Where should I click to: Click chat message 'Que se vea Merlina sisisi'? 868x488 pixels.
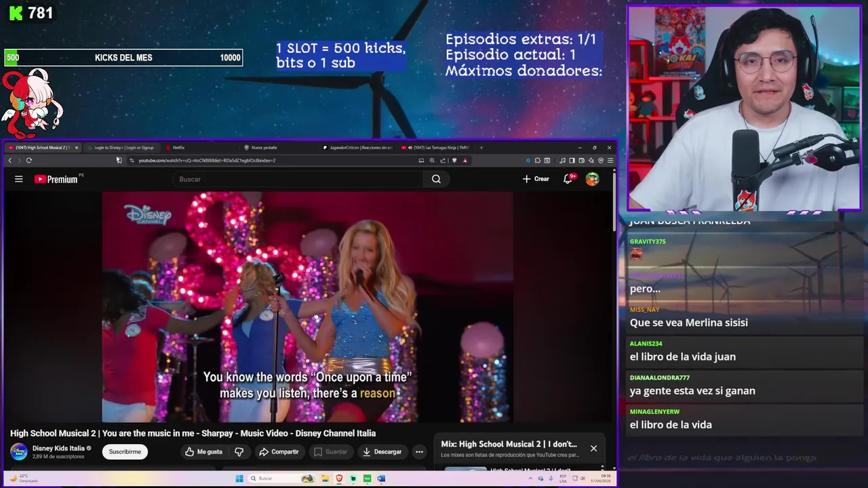coord(688,323)
